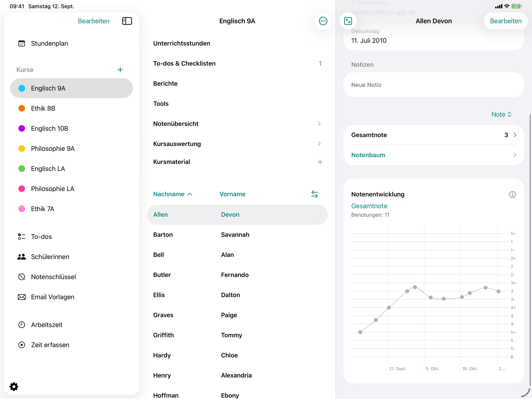Open Notenschlüssel section
Viewport: 532px width, 399px height.
(x=71, y=277)
